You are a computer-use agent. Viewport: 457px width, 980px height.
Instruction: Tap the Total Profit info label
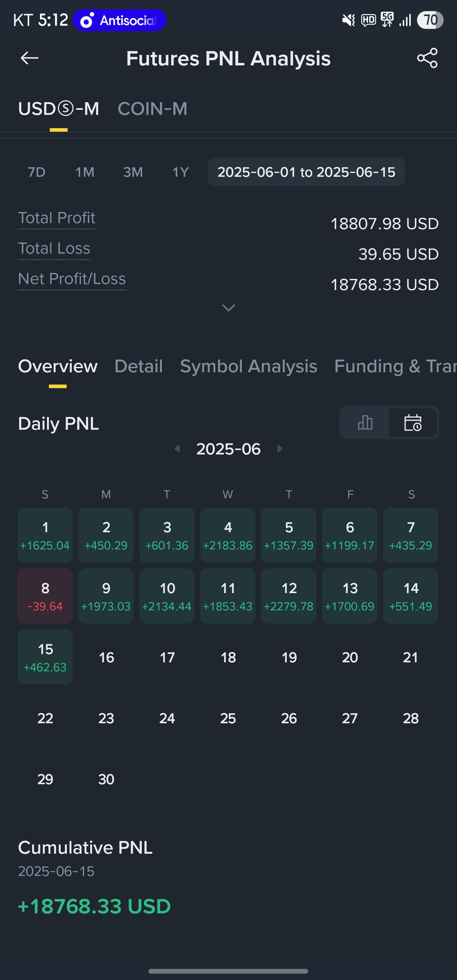(57, 218)
